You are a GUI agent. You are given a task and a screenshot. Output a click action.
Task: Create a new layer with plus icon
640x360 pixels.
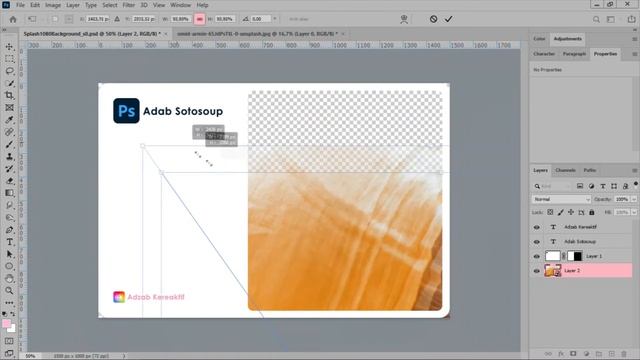point(611,353)
